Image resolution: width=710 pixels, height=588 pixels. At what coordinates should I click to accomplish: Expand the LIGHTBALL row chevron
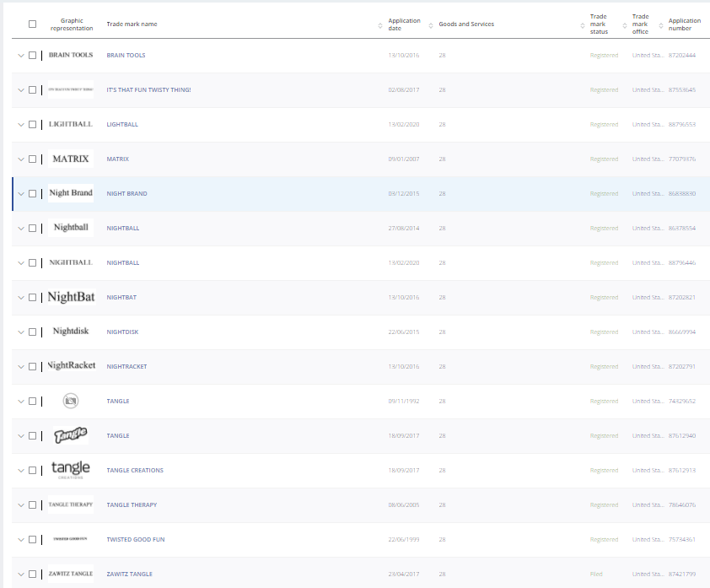tap(21, 125)
